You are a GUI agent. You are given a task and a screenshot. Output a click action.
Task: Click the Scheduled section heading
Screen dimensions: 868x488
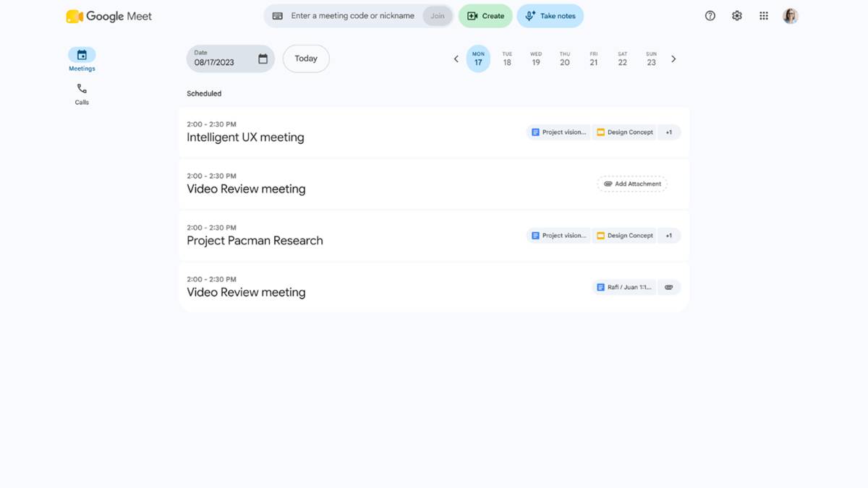[204, 93]
